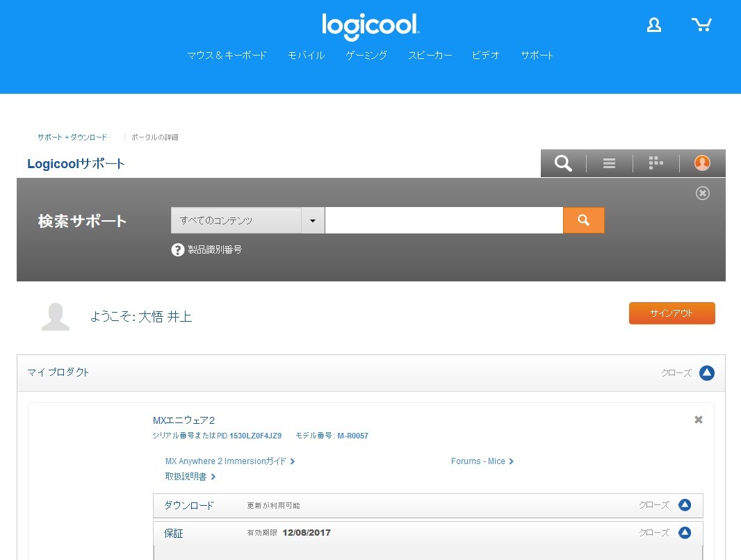Image resolution: width=741 pixels, height=560 pixels.
Task: Click the Logicoolサポート heading
Action: click(x=76, y=164)
